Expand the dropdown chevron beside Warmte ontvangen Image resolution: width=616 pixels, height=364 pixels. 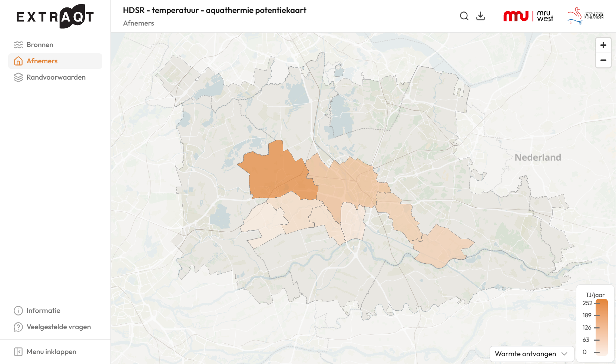(564, 354)
